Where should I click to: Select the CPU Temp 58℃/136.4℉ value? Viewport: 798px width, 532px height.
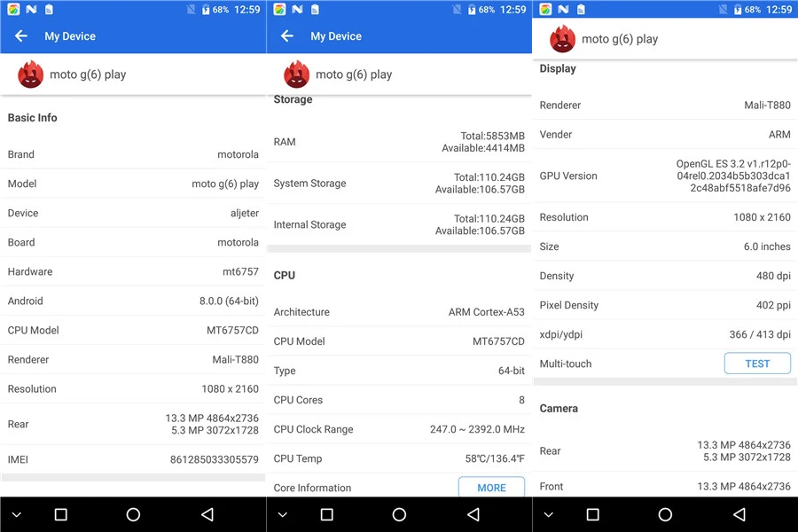[495, 458]
